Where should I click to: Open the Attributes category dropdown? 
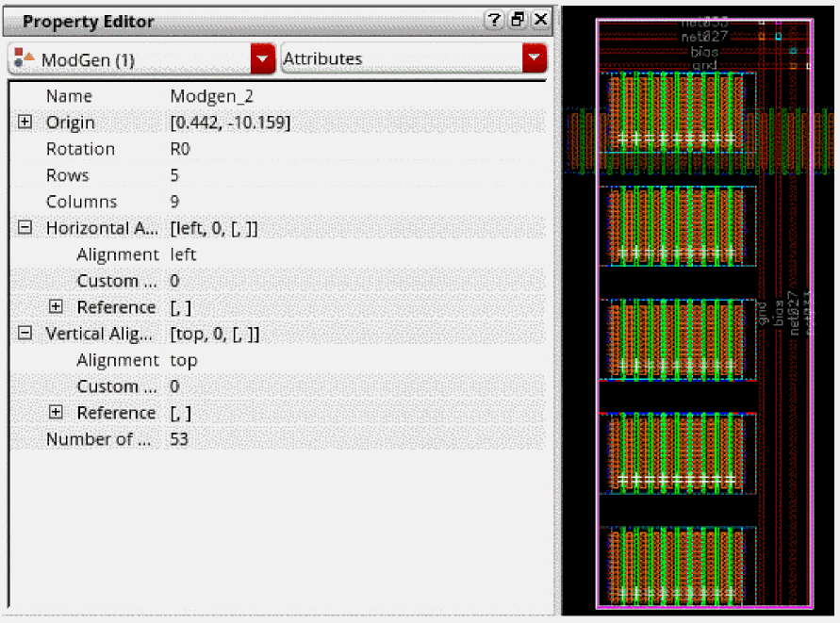tap(535, 57)
